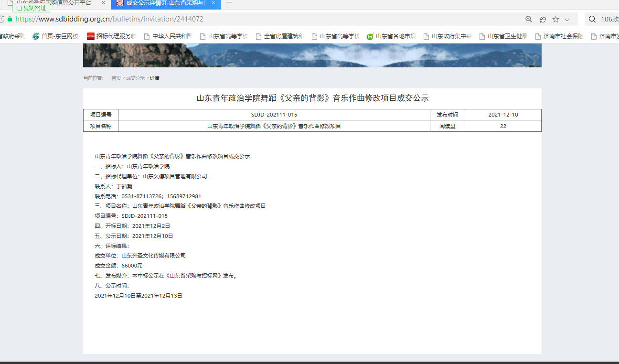Open the new tab plus button

point(229,3)
